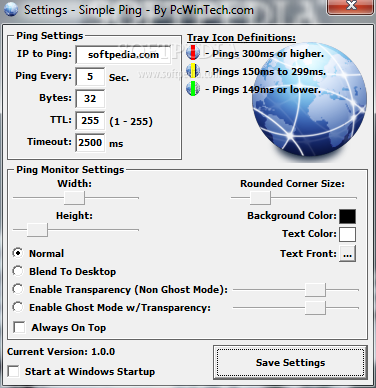
Task: Click the green tray icon for 149ms pings
Action: point(193,89)
